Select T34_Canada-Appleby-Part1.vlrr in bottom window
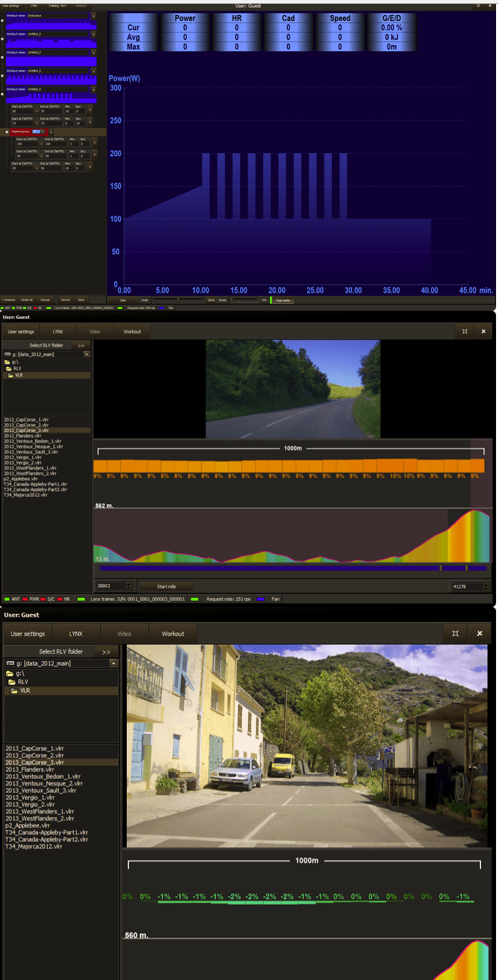The height and width of the screenshot is (980, 498). pos(46,832)
